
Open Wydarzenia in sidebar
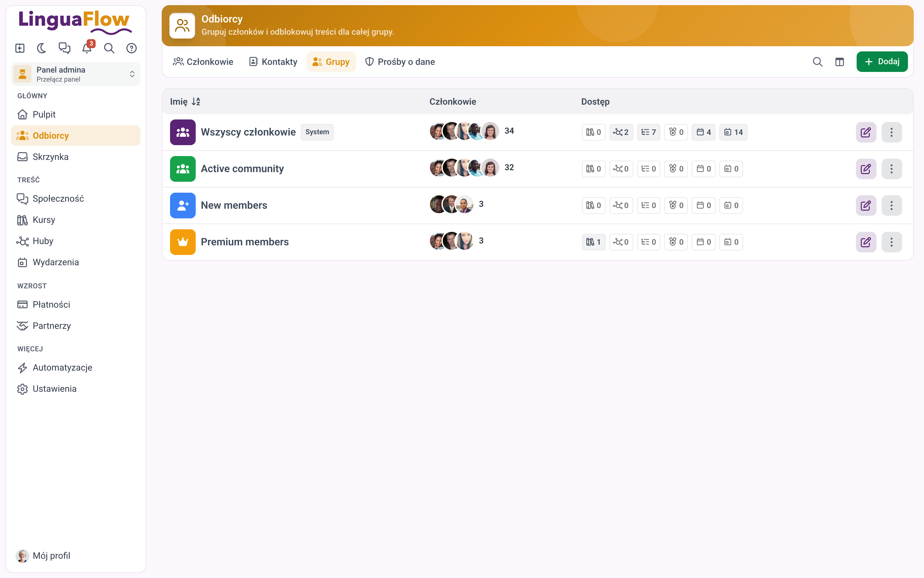76,262
